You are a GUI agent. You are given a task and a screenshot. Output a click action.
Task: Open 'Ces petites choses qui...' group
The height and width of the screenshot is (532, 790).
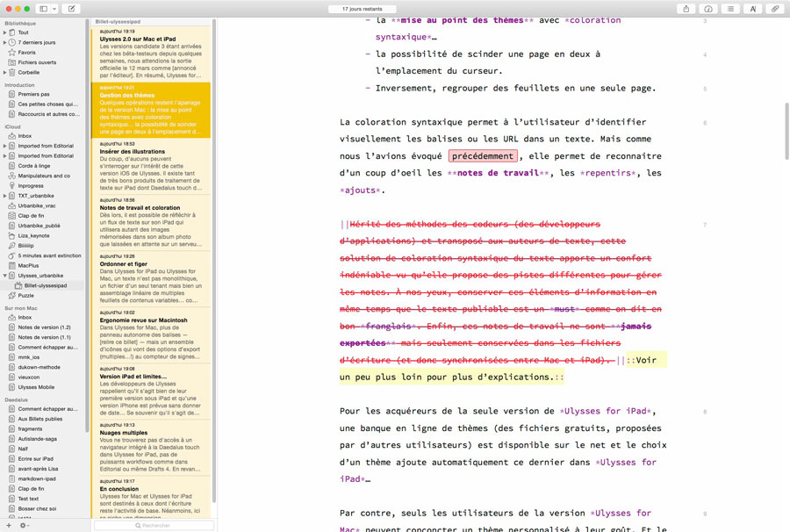(x=48, y=104)
